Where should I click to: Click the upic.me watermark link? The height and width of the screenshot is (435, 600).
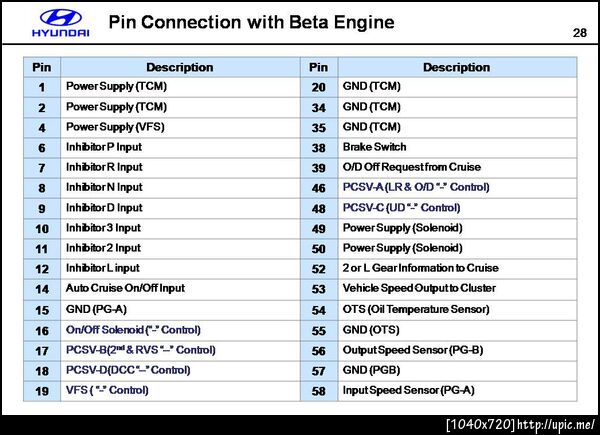[x=553, y=425]
